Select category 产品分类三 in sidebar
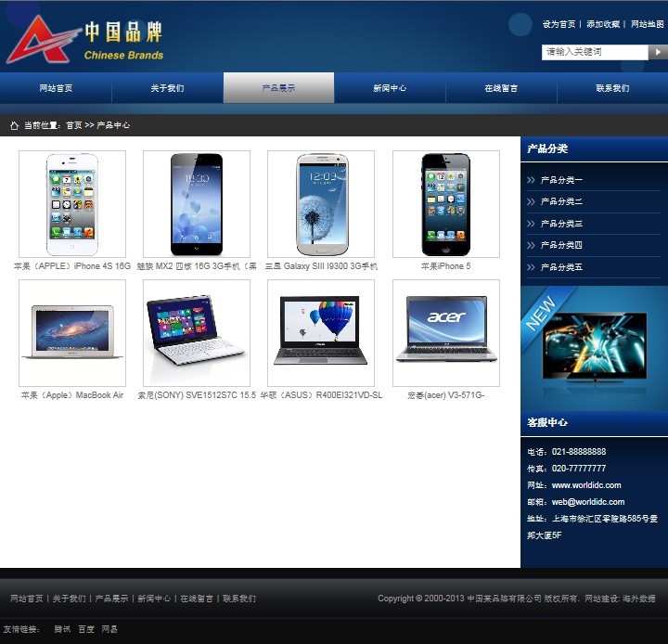Viewport: 668px width, 644px height. [x=561, y=224]
